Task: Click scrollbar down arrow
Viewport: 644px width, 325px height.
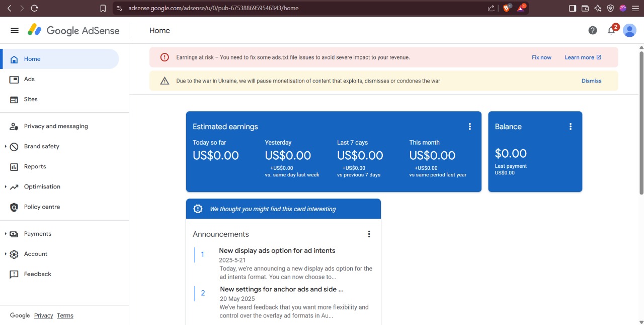Action: tap(641, 321)
